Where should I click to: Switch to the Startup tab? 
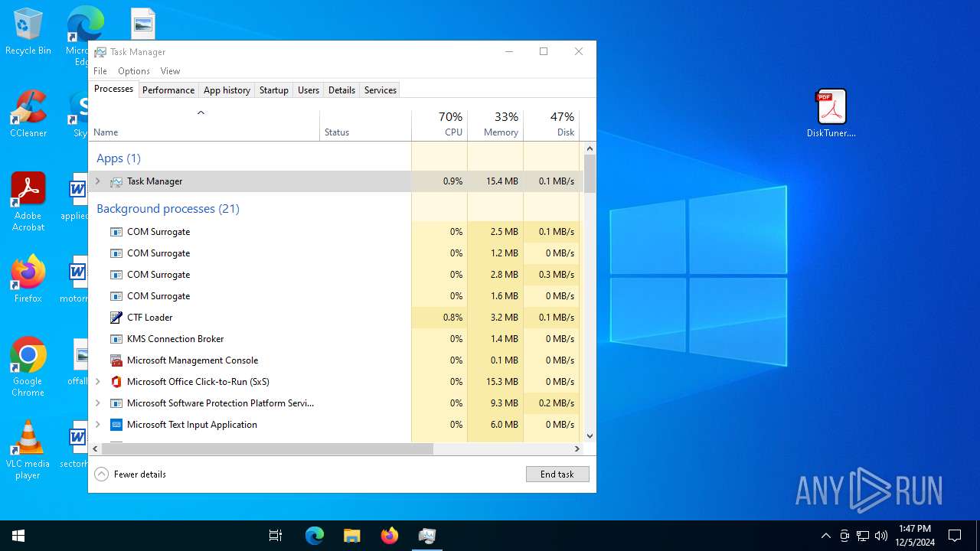273,90
